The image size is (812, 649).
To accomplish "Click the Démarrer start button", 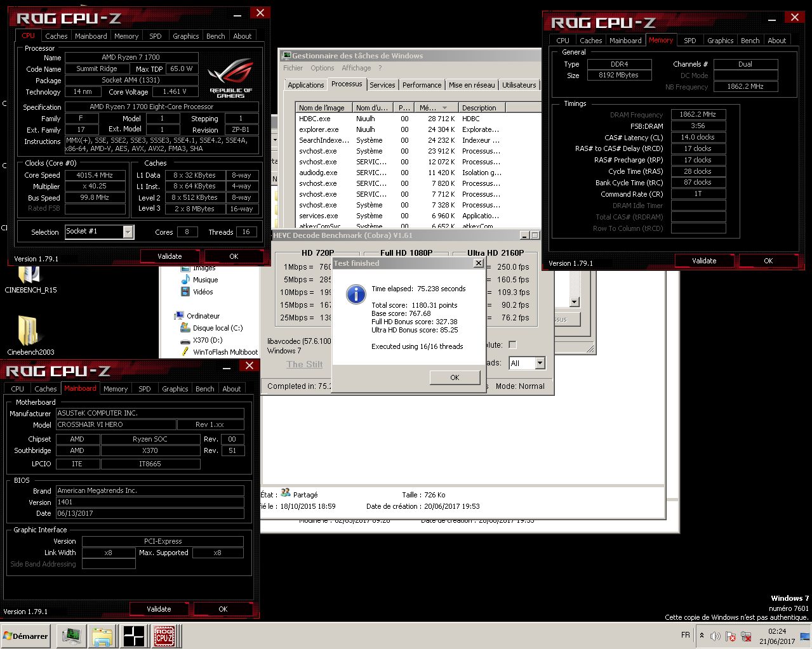I will point(25,636).
